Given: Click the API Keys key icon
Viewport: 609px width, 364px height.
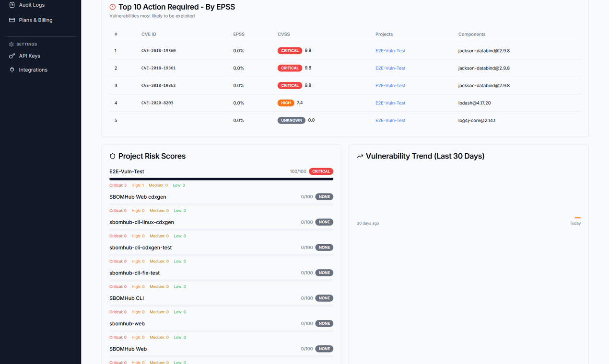Looking at the screenshot, I should (x=12, y=56).
